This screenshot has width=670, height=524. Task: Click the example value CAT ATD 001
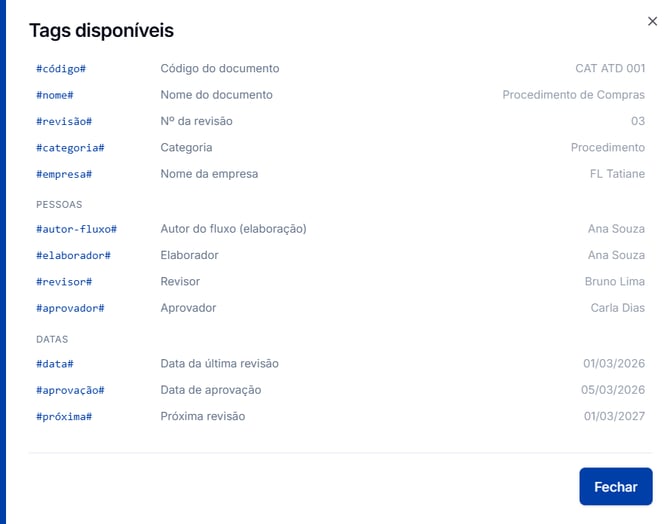pos(610,68)
